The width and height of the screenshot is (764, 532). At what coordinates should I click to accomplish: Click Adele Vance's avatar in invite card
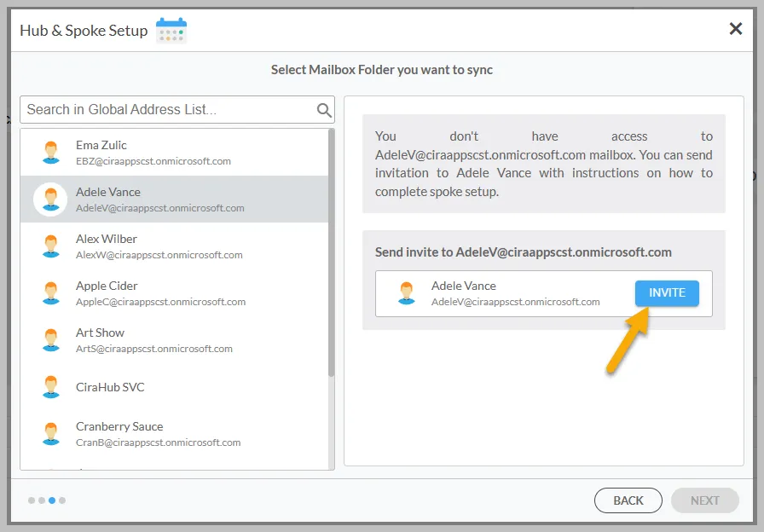(x=407, y=293)
